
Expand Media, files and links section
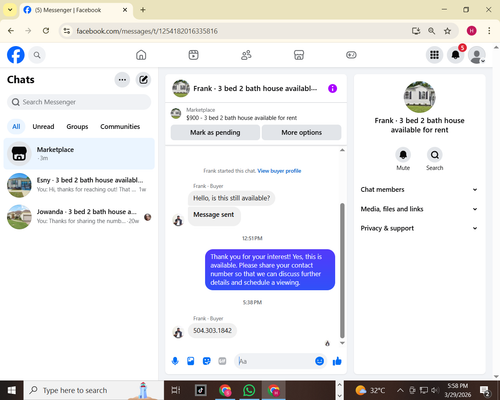419,209
